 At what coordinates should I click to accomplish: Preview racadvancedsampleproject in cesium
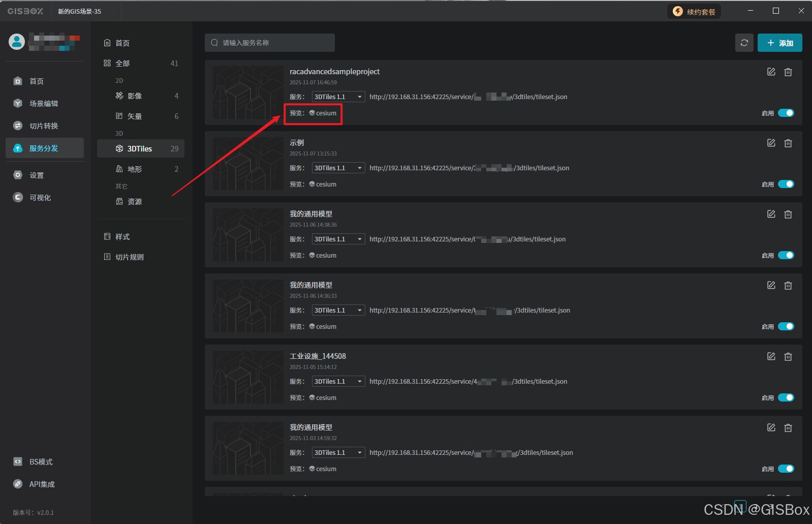[323, 113]
